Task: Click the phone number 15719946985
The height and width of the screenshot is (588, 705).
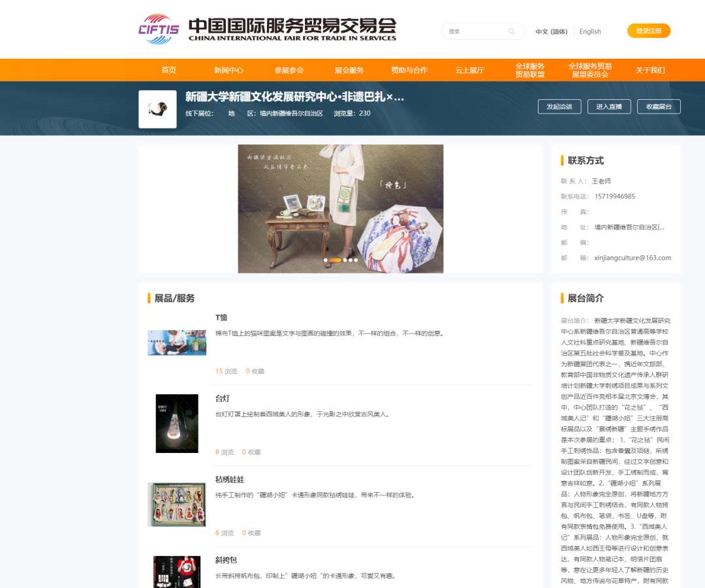Action: [615, 196]
